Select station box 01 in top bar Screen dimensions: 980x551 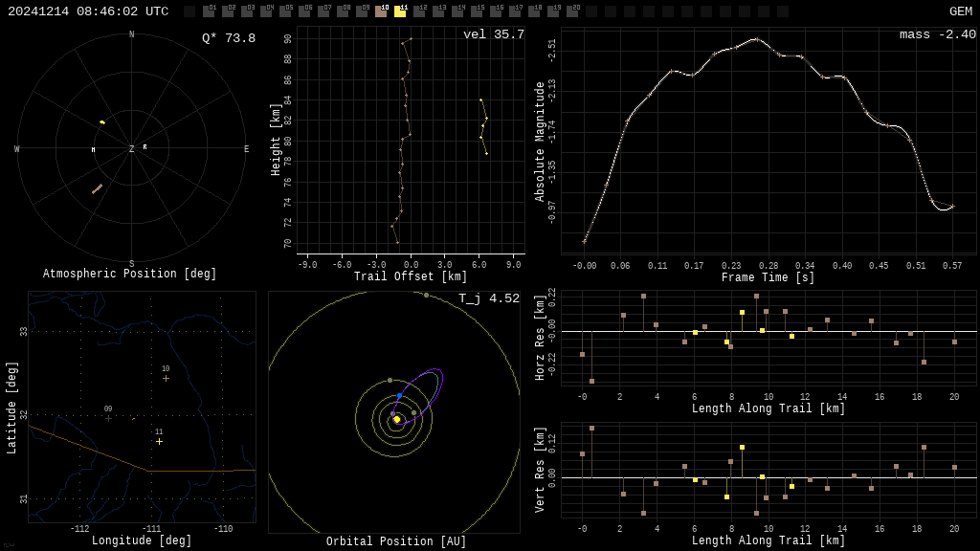209,11
